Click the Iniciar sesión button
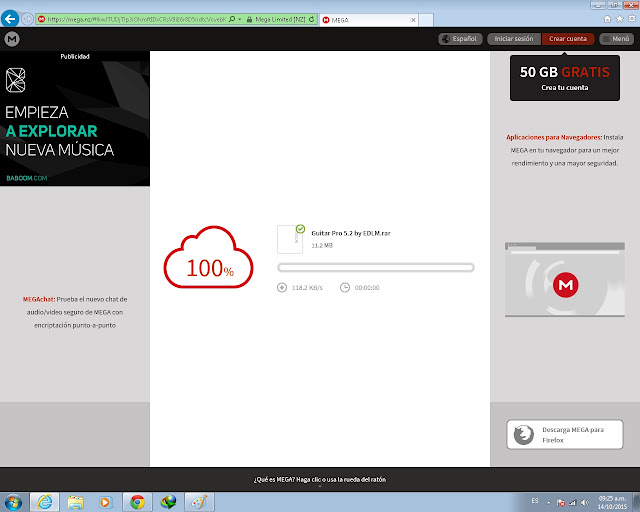Viewport: 640px width, 512px height. pyautogui.click(x=514, y=39)
